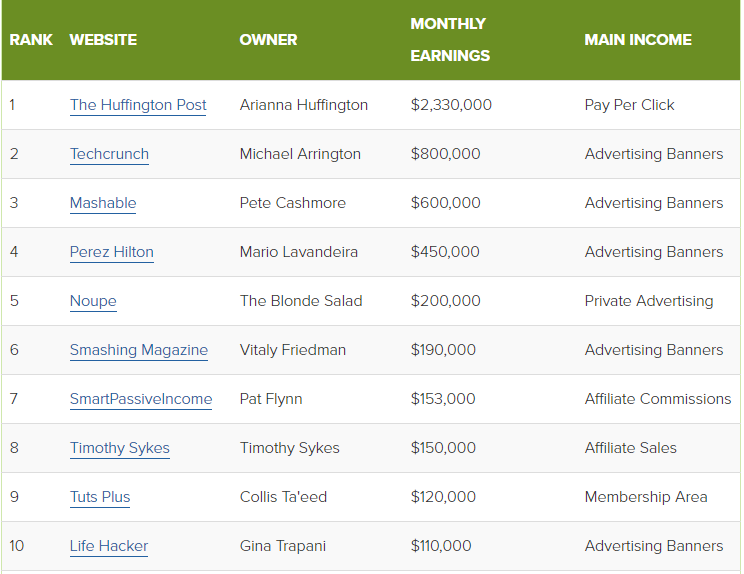Open The Huffington Post link
Screen dimensions: 744x574
(x=138, y=105)
